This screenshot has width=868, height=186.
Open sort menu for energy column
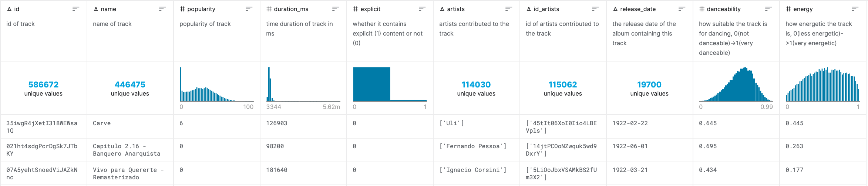(x=855, y=9)
